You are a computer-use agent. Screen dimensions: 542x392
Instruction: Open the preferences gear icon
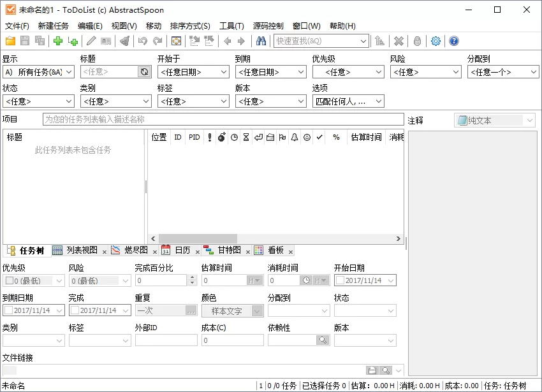435,41
